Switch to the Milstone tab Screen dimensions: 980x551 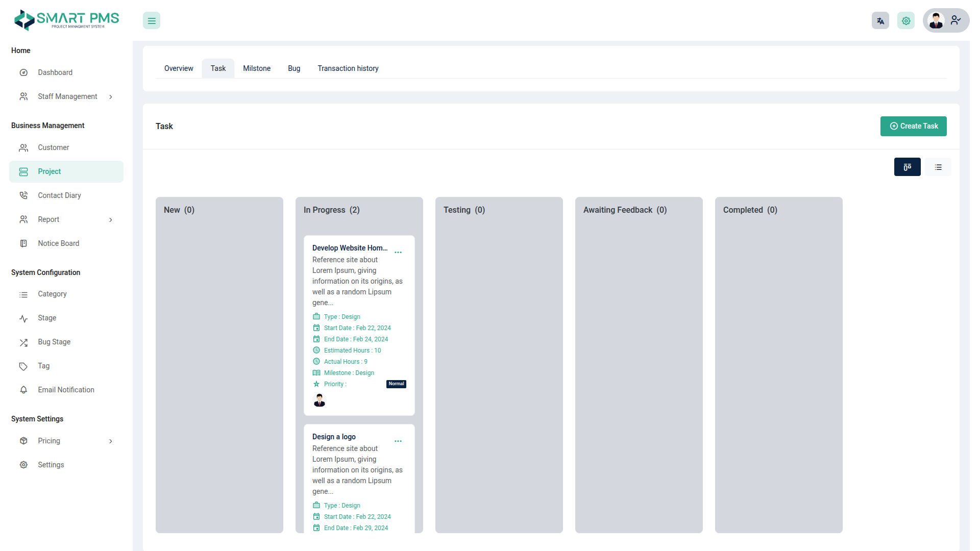pos(257,68)
